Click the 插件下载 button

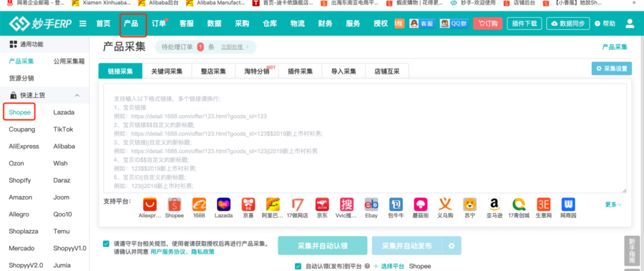click(x=525, y=23)
